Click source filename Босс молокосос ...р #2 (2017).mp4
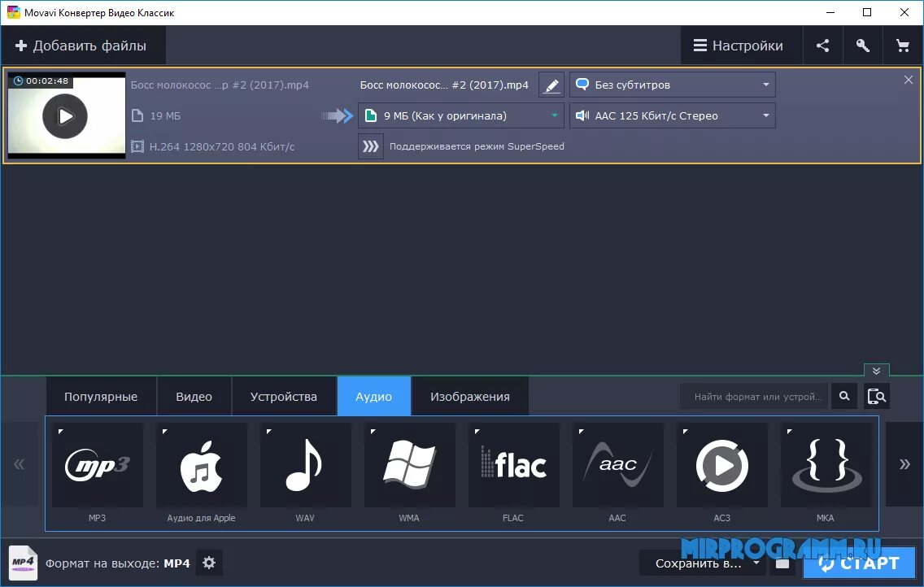The image size is (924, 587). click(220, 85)
